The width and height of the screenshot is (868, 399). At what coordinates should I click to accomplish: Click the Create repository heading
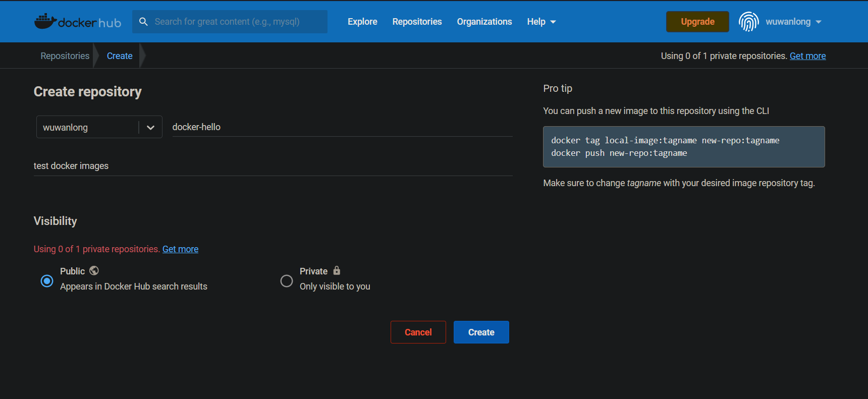(x=88, y=92)
